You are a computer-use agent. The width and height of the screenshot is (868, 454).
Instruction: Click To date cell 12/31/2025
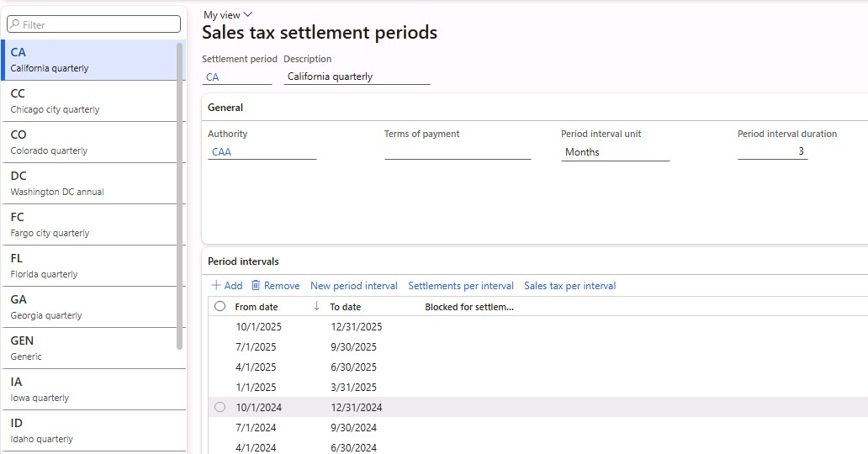357,327
